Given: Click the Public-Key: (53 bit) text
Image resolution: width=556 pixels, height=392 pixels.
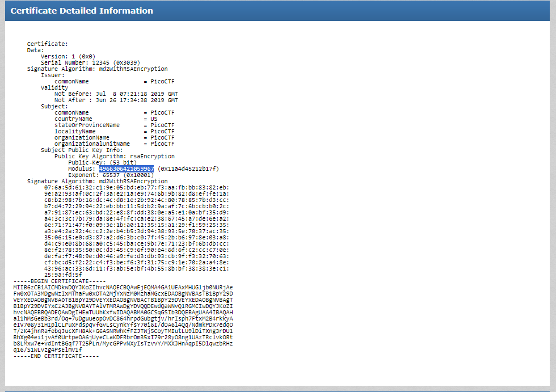Looking at the screenshot, I should [x=102, y=162].
